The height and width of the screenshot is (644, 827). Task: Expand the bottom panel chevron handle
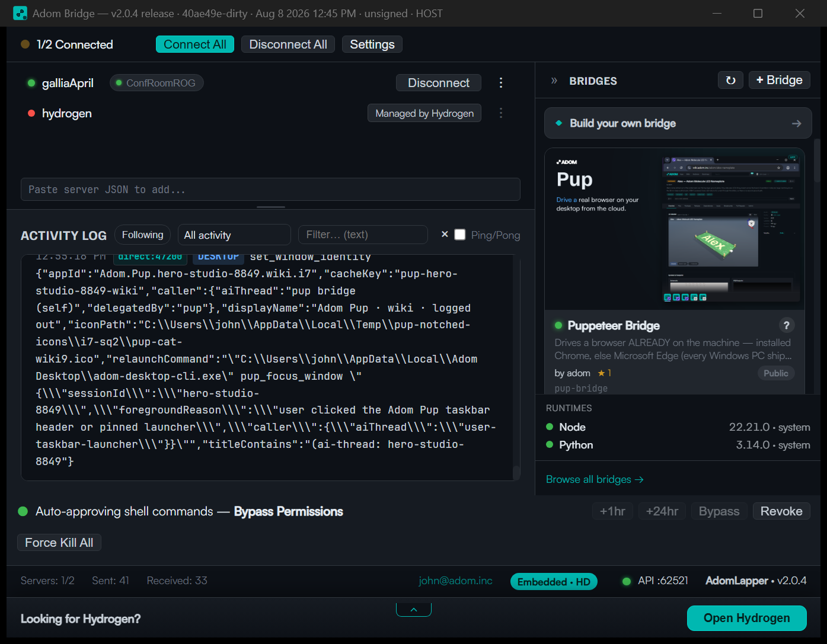point(414,610)
